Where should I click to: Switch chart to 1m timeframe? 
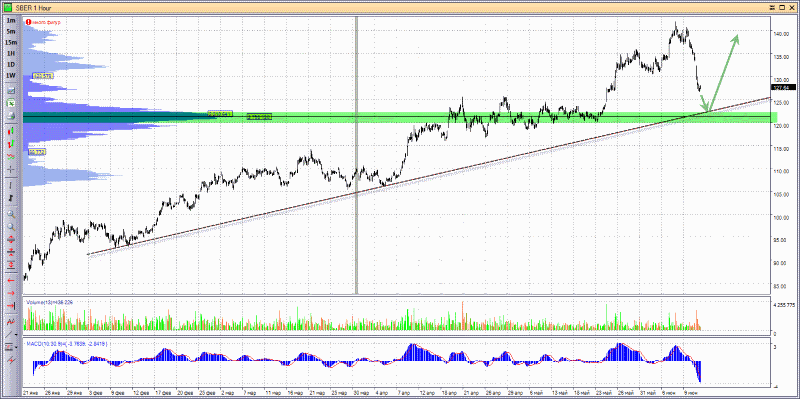click(x=11, y=20)
